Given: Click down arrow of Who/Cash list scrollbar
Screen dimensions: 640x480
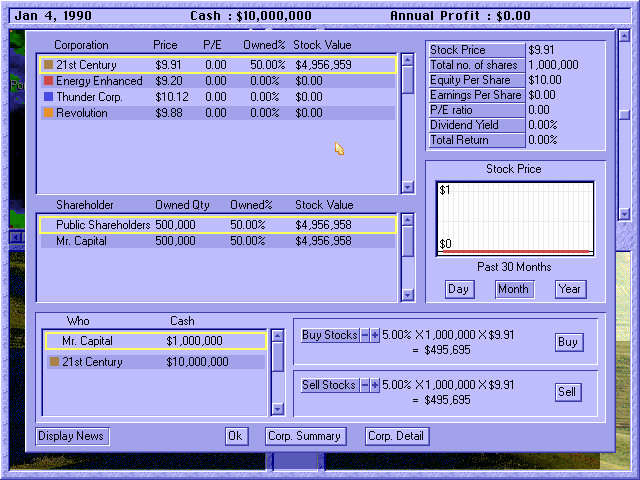Looking at the screenshot, I should tap(278, 409).
